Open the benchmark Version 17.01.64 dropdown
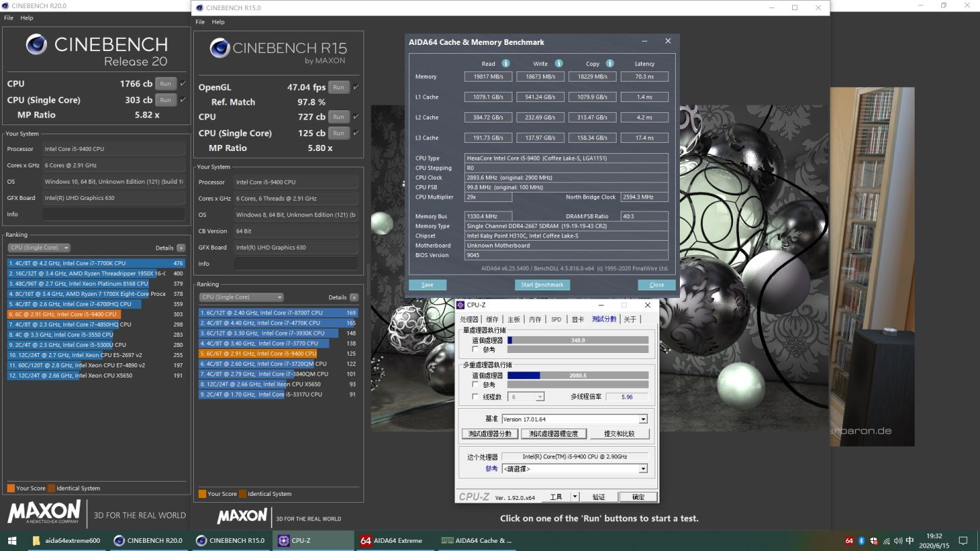This screenshot has height=551, width=980. 642,419
